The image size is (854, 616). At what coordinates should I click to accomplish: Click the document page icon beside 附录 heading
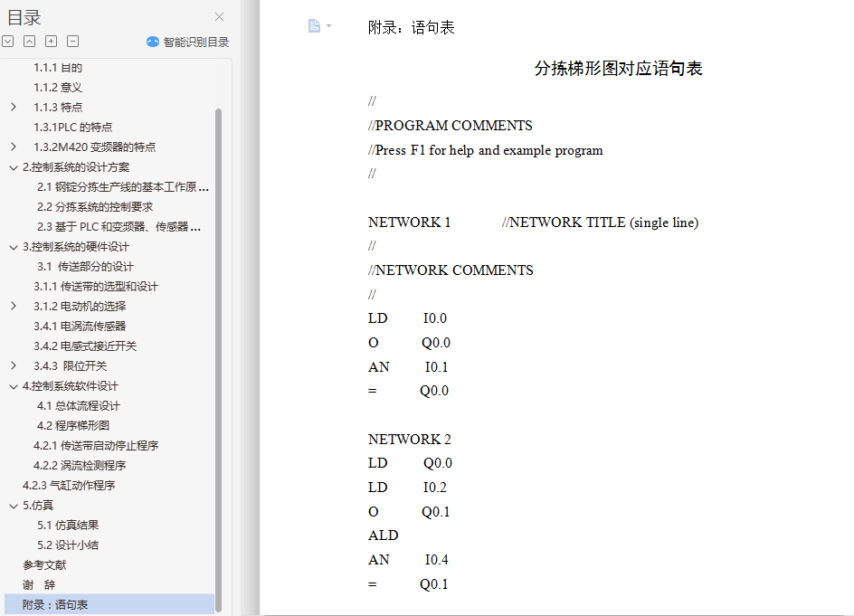[x=314, y=25]
